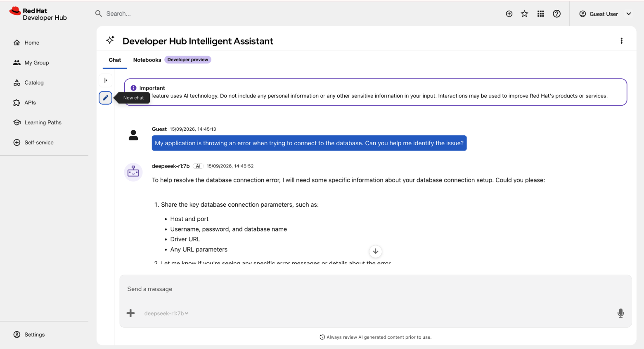Focus the Send a message input
The height and width of the screenshot is (349, 644).
click(x=375, y=289)
